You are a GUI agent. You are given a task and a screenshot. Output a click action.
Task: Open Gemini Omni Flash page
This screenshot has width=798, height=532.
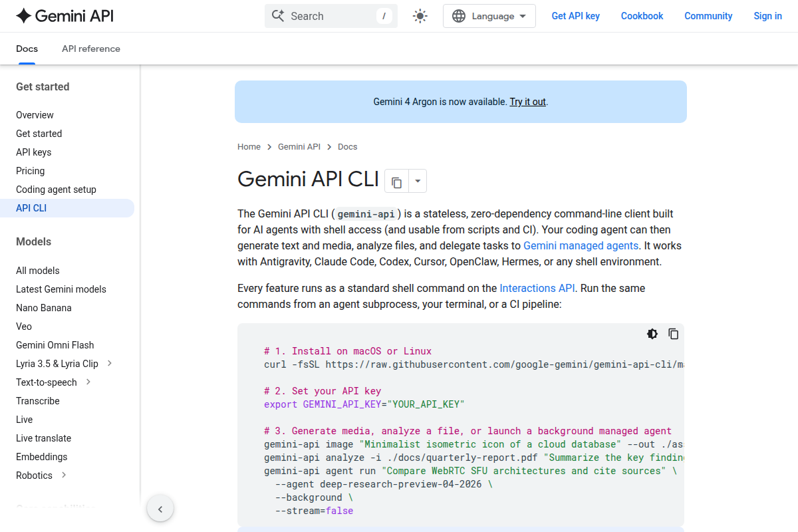55,345
